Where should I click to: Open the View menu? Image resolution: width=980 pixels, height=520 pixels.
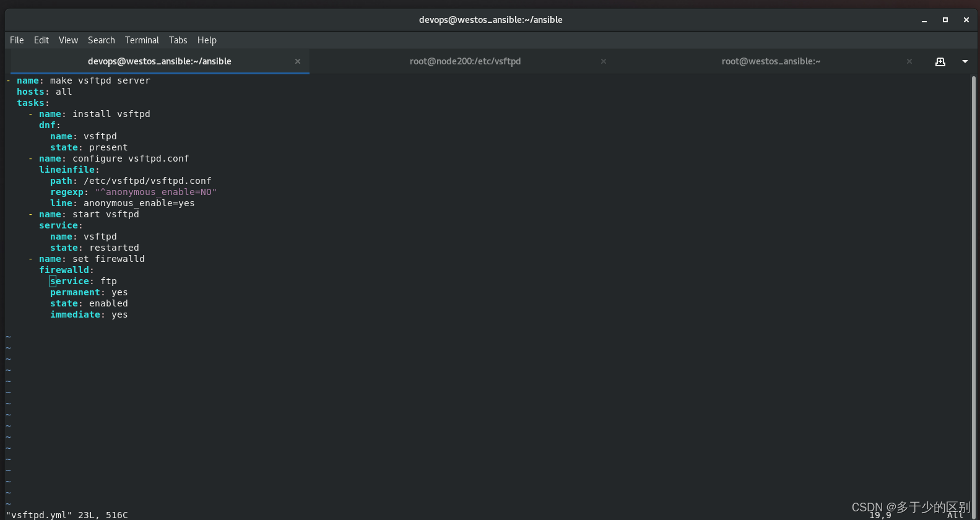pos(68,40)
